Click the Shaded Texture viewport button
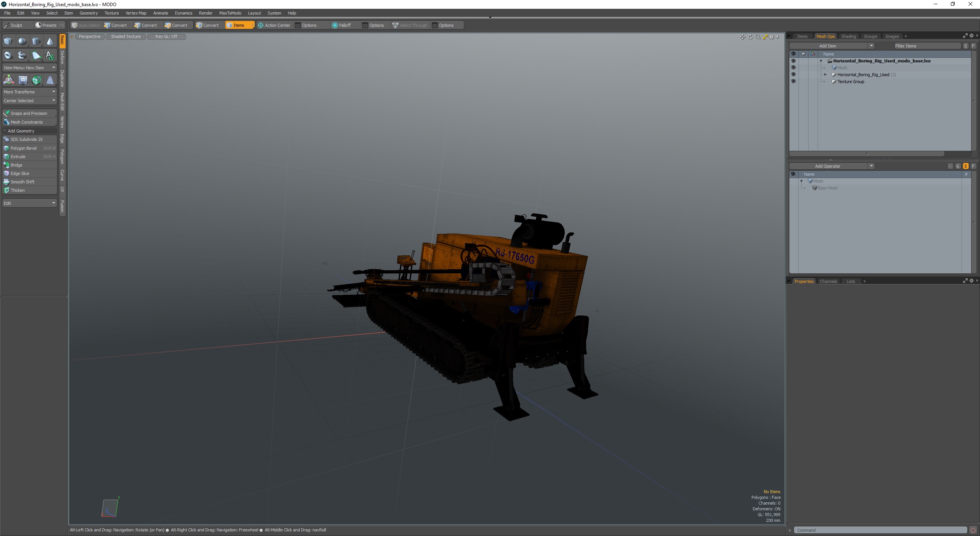The image size is (980, 536). click(x=126, y=37)
